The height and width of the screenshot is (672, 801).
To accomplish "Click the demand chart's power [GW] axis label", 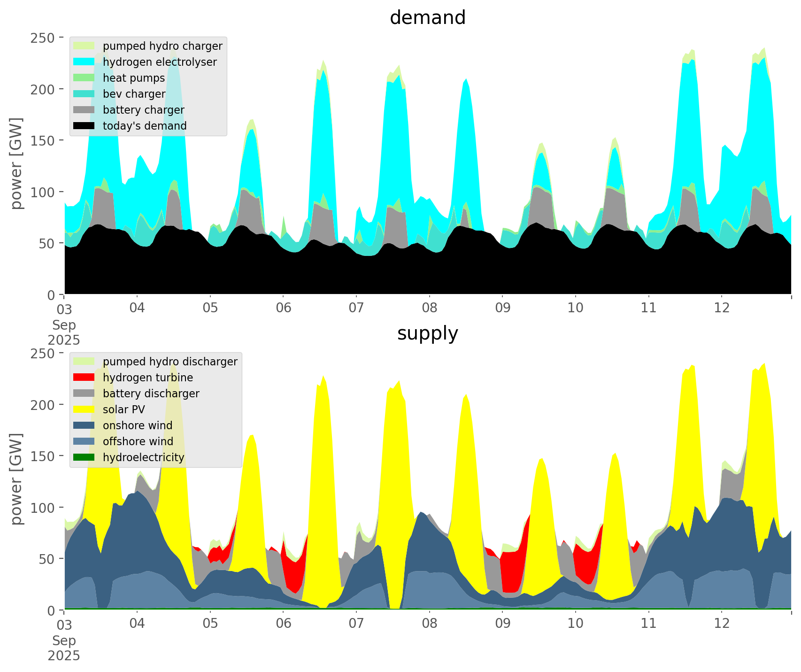I will point(16,163).
